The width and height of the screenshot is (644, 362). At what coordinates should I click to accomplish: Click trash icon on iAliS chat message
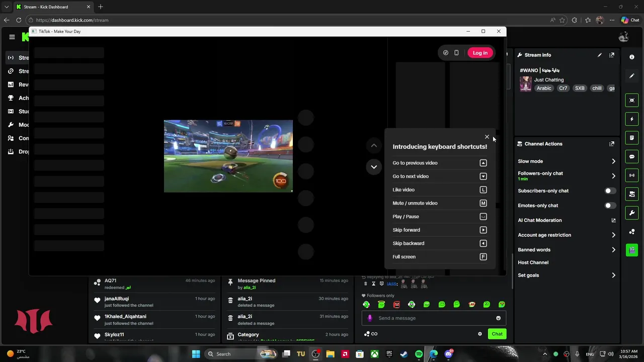[366, 284]
